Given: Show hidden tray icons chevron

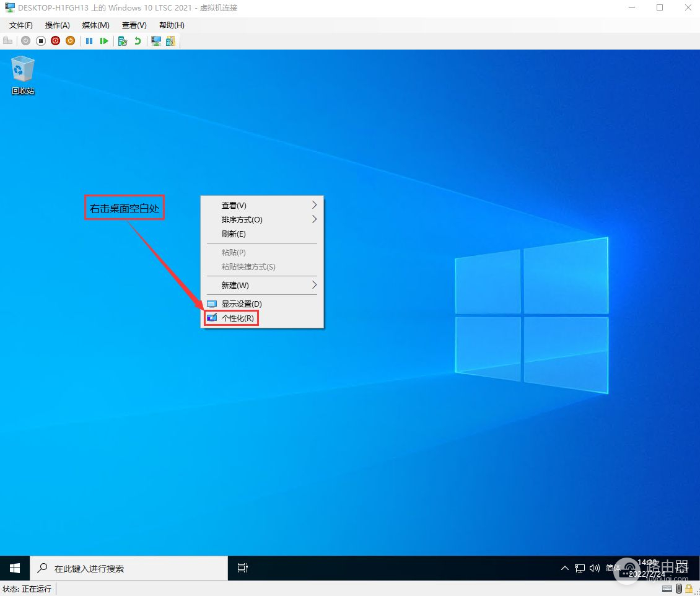Looking at the screenshot, I should click(564, 568).
